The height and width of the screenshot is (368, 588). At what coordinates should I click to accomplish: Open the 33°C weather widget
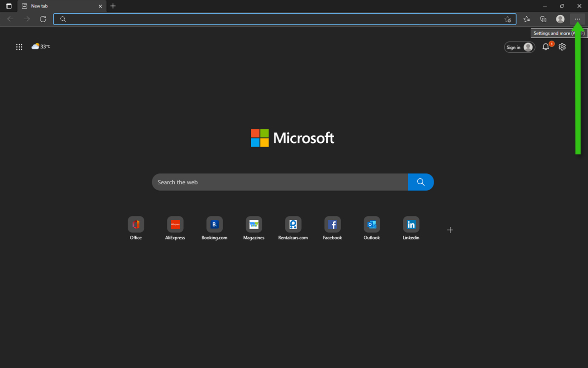[41, 46]
